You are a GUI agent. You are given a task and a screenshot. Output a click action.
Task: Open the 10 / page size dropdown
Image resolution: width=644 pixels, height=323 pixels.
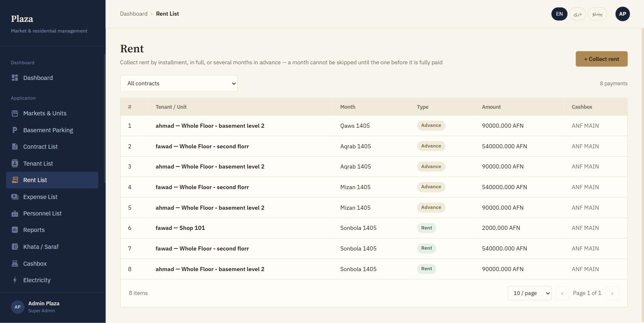[530, 293]
